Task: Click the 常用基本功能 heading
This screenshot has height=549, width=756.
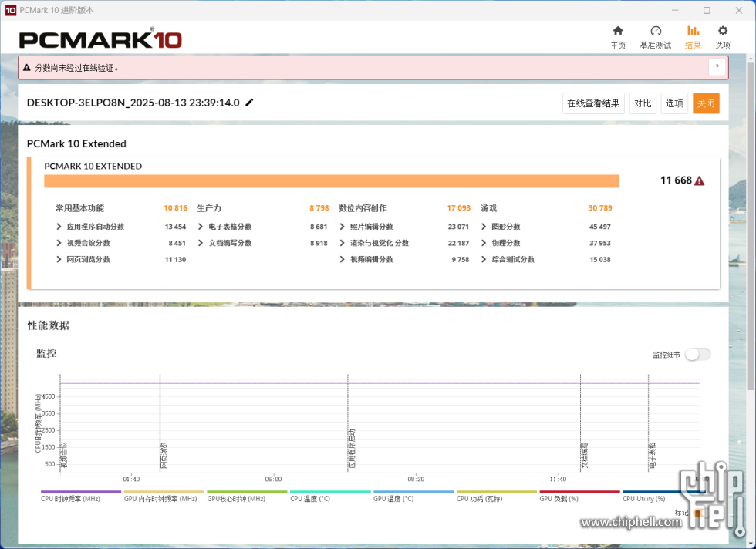Action: [x=79, y=208]
